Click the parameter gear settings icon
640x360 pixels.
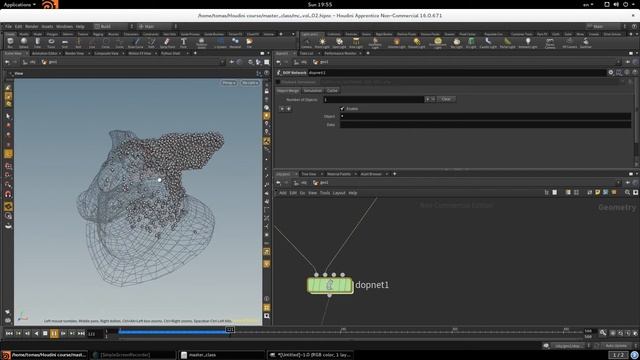[611, 72]
